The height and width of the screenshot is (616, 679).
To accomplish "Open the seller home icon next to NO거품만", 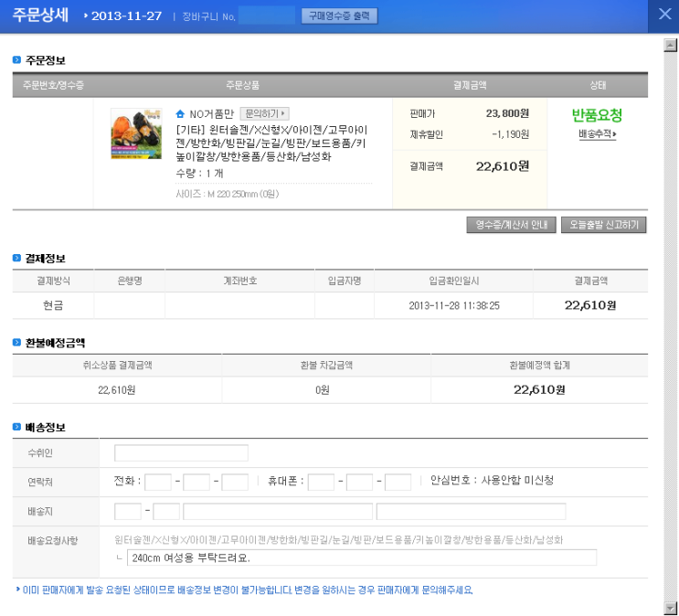I will (x=180, y=114).
